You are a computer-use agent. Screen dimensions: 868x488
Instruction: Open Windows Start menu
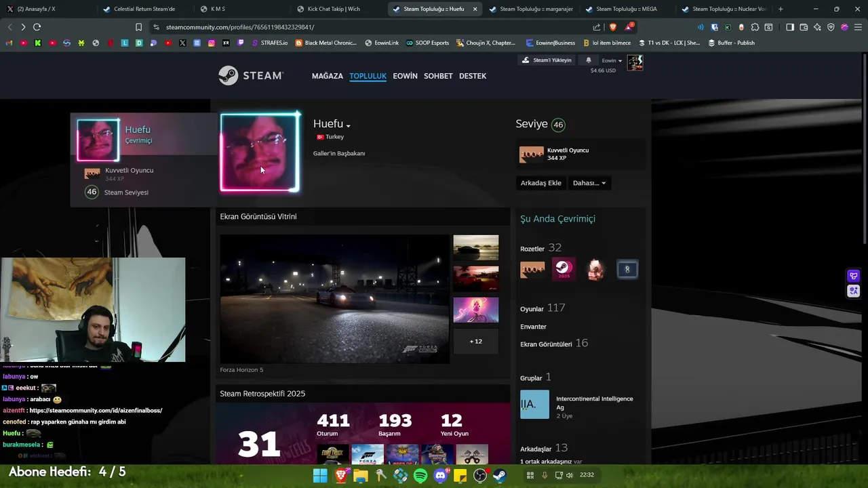pos(320,476)
